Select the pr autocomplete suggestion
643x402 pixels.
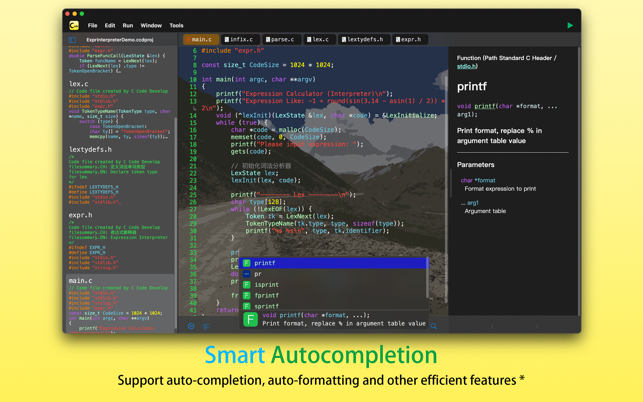[333, 274]
